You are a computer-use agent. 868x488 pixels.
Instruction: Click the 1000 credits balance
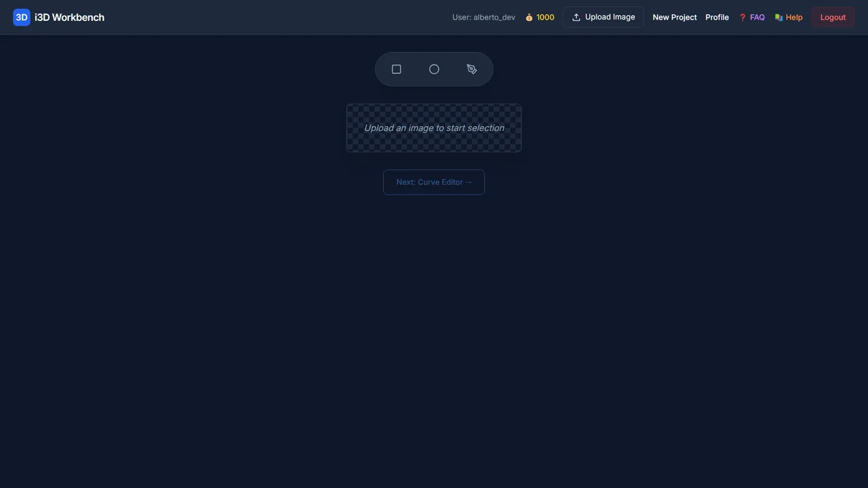pos(545,18)
